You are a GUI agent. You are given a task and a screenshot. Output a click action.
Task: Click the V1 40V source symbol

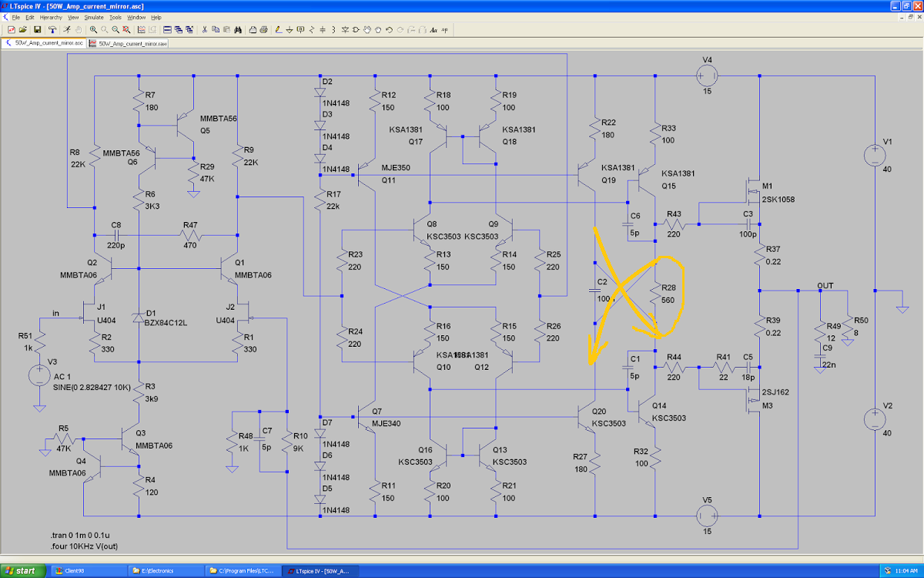pos(875,155)
